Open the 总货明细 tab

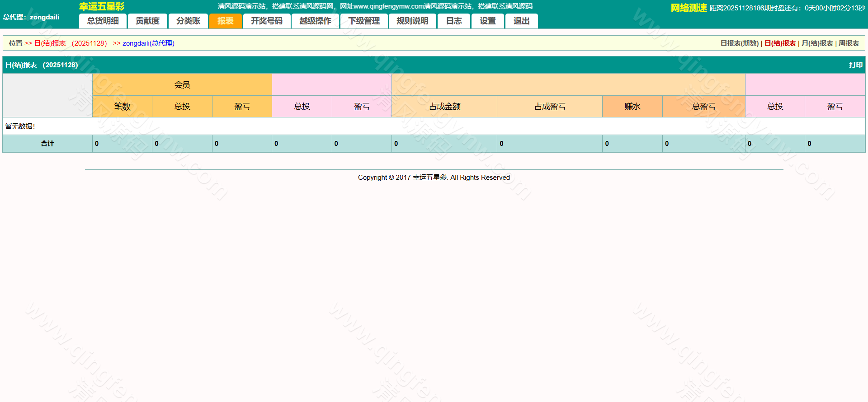(x=103, y=21)
